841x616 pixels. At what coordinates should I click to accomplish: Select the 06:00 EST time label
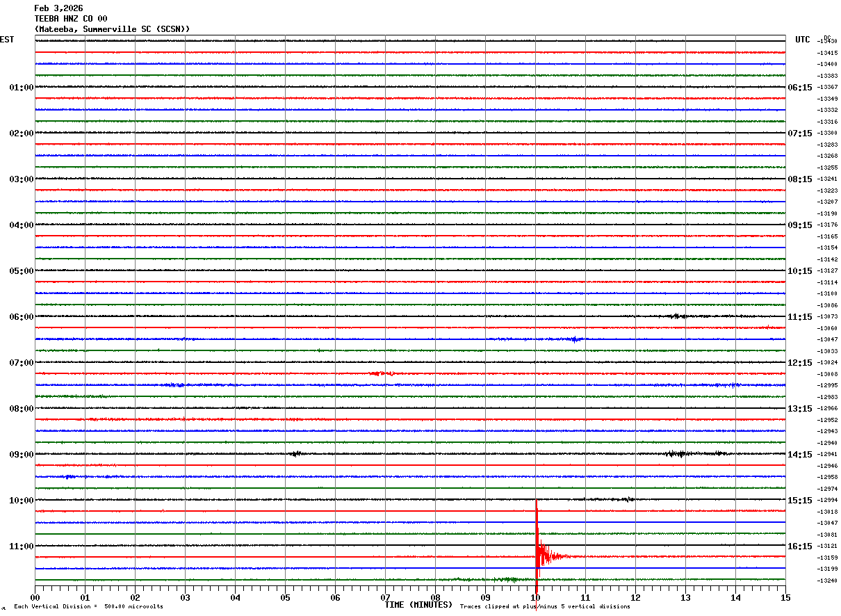tap(21, 317)
